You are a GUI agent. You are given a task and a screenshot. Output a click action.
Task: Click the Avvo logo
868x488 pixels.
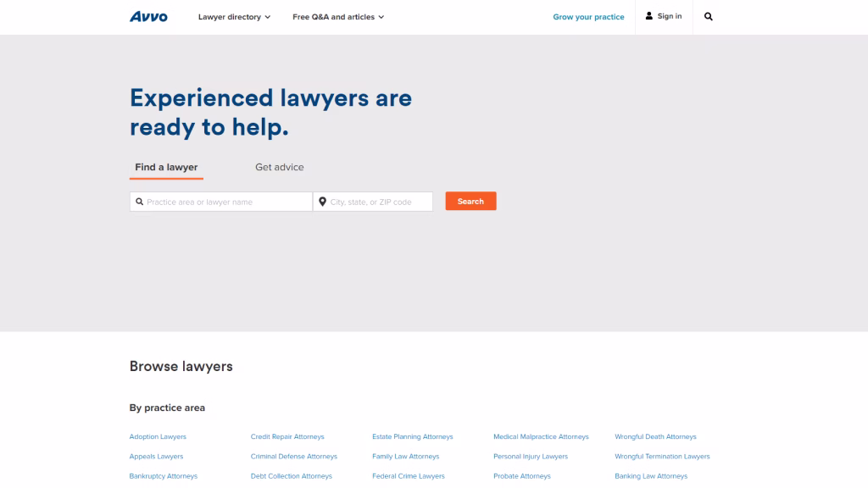coord(148,17)
